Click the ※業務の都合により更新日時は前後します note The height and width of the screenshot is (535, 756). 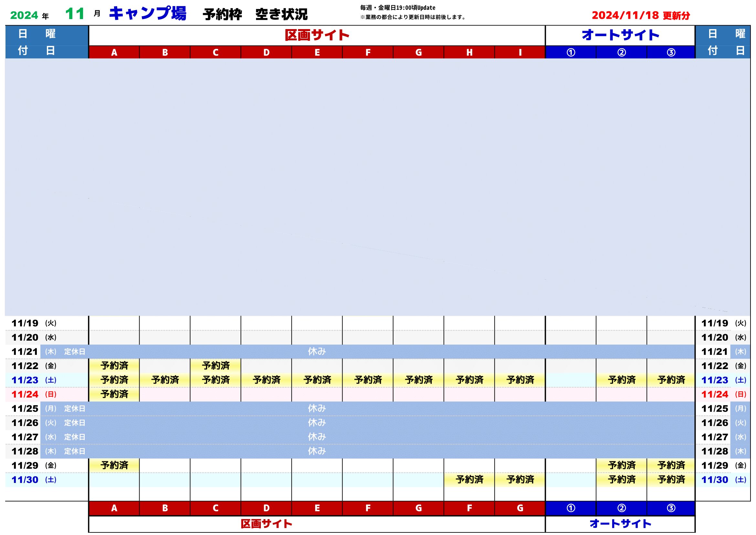tap(413, 17)
